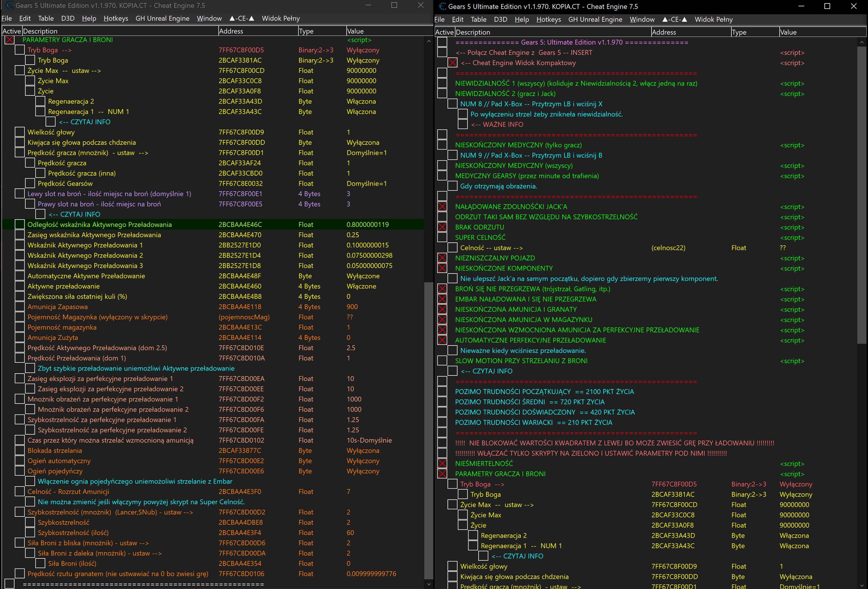The height and width of the screenshot is (589, 868).
Task: Click the value 0.009999999776
Action: [371, 574]
